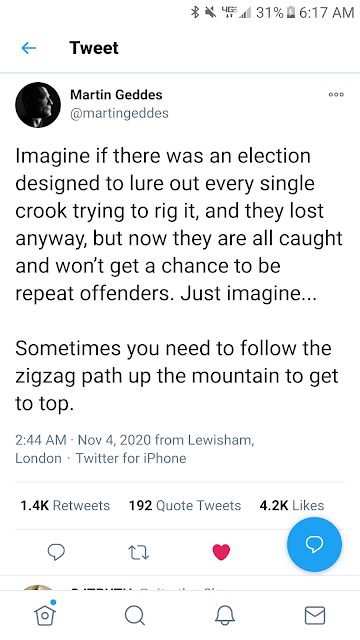
Task: Tap the Bluetooth icon in status bar
Action: pos(195,13)
